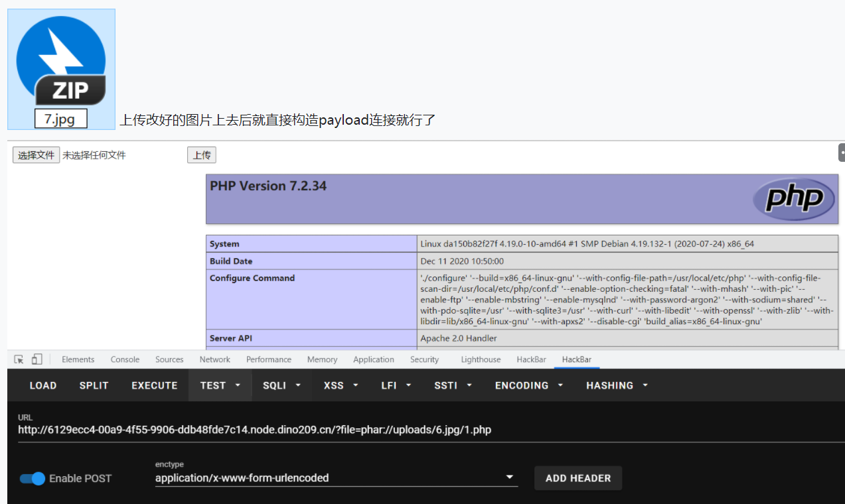
Task: Click LOAD in HackBar toolbar
Action: [x=43, y=385]
